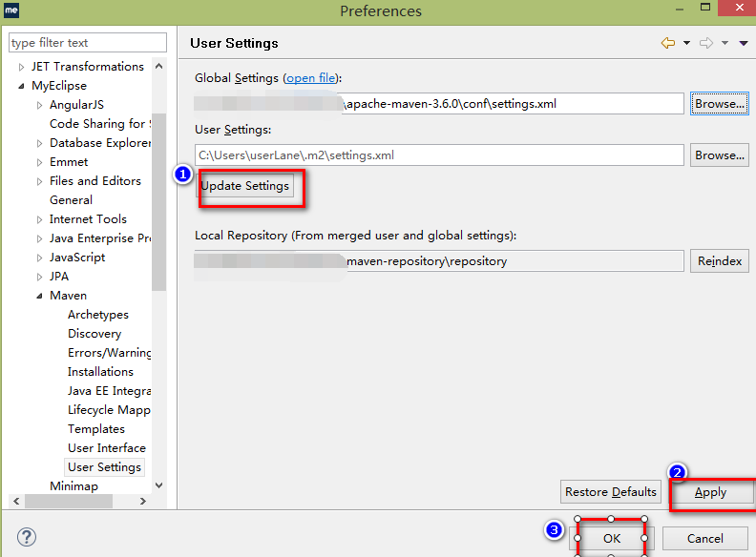
Task: Browse for Global Settings file
Action: click(720, 104)
